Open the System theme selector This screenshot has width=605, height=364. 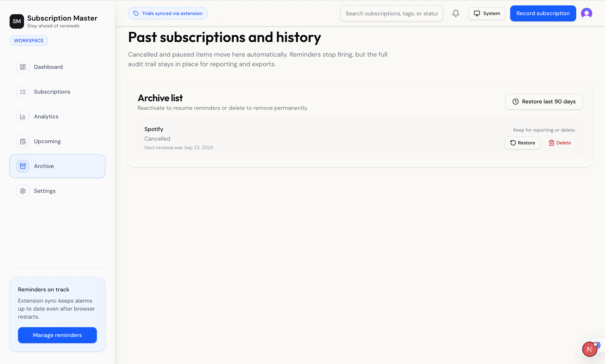pos(487,13)
